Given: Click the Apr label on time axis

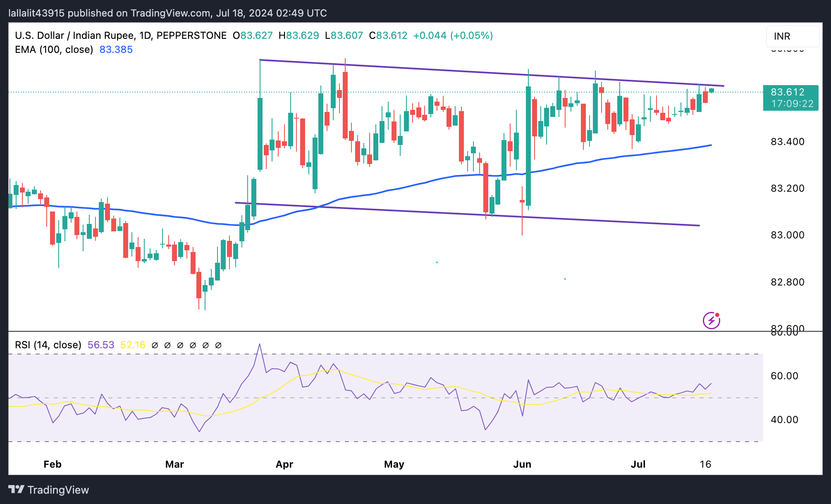Looking at the screenshot, I should coord(284,464).
